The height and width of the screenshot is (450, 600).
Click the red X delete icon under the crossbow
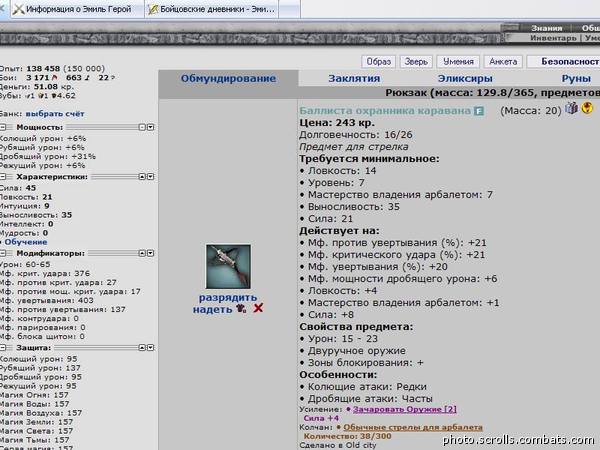tap(258, 308)
